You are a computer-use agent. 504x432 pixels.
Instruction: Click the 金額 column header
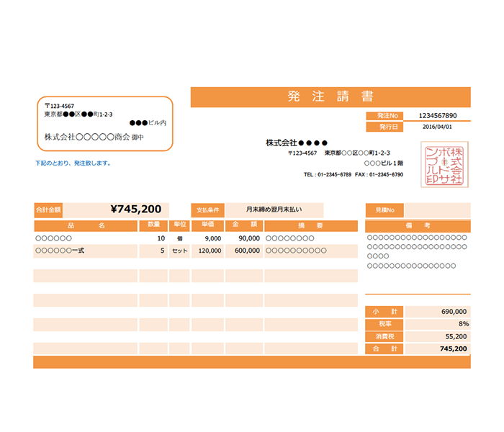[244, 225]
